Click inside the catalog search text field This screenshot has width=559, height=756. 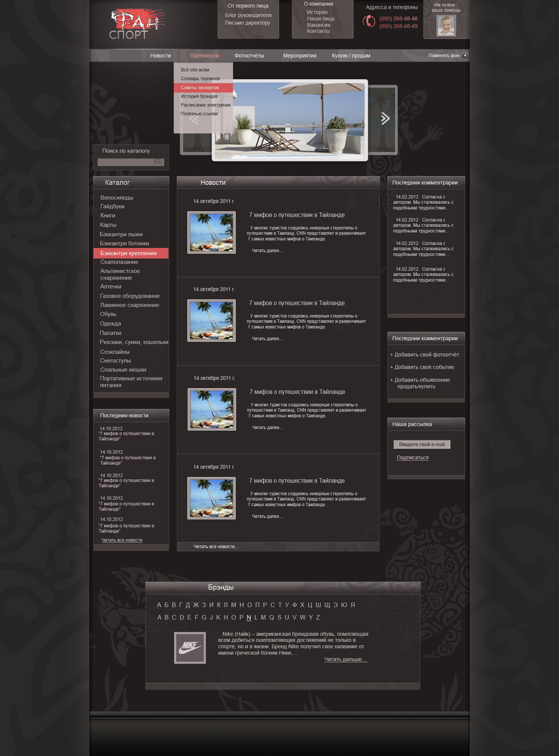tap(125, 162)
